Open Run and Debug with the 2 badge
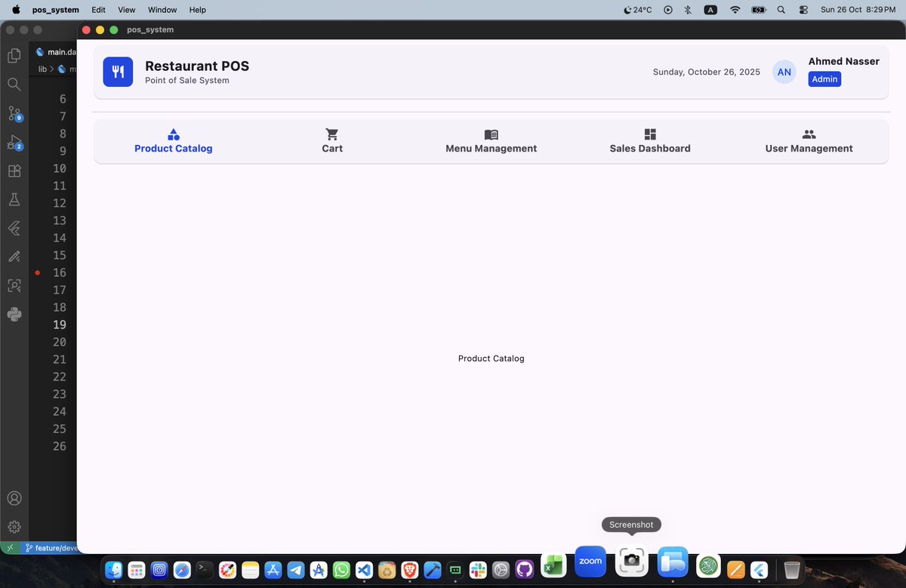906x588 pixels. (x=14, y=142)
